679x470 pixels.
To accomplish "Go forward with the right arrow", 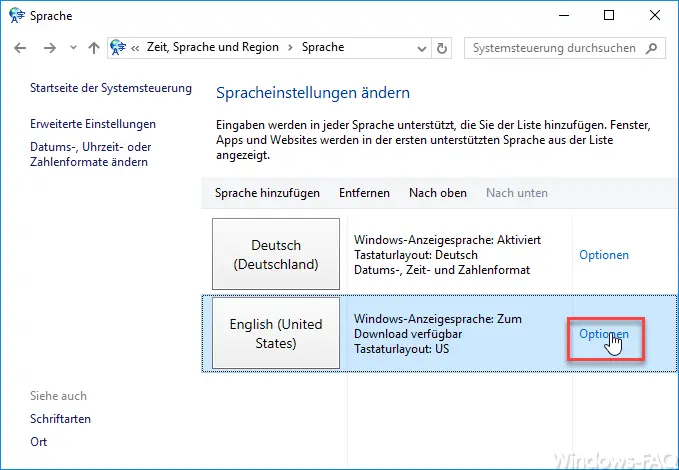I will pos(50,48).
